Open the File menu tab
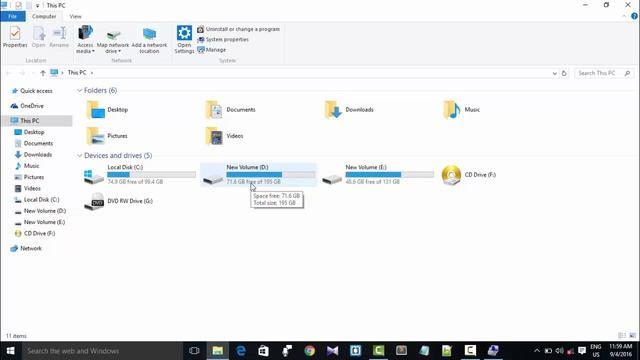 [13, 16]
